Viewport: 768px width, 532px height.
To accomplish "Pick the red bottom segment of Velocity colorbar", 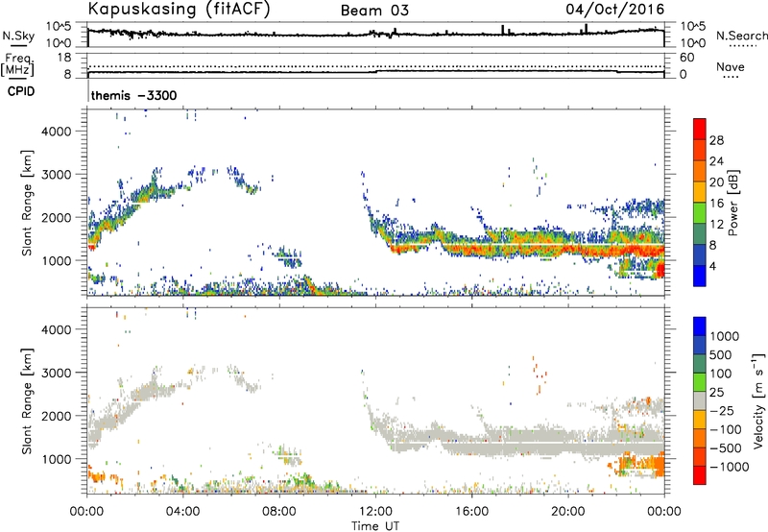I will click(700, 475).
